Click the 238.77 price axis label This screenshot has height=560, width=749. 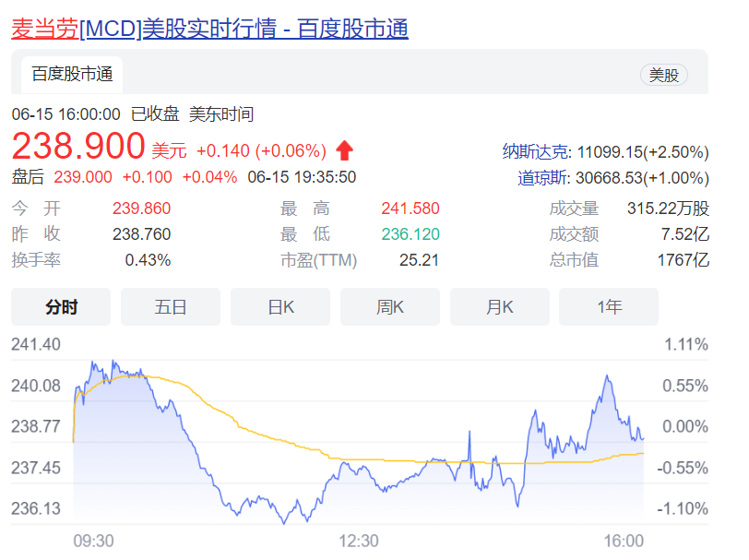click(36, 426)
